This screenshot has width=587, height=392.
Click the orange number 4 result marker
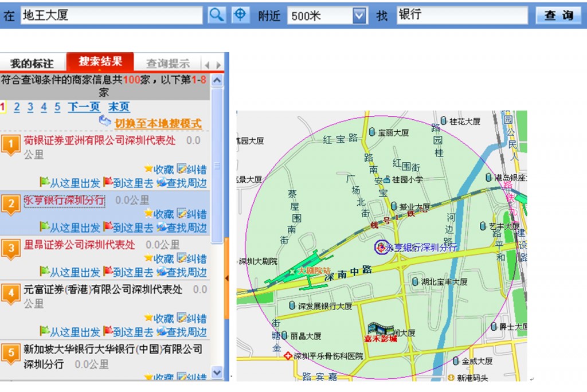(11, 294)
